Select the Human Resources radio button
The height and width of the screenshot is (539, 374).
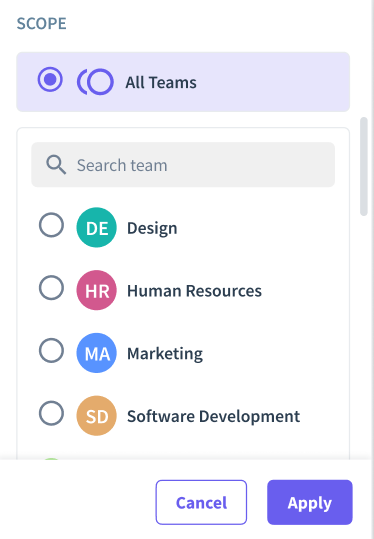[x=51, y=288]
